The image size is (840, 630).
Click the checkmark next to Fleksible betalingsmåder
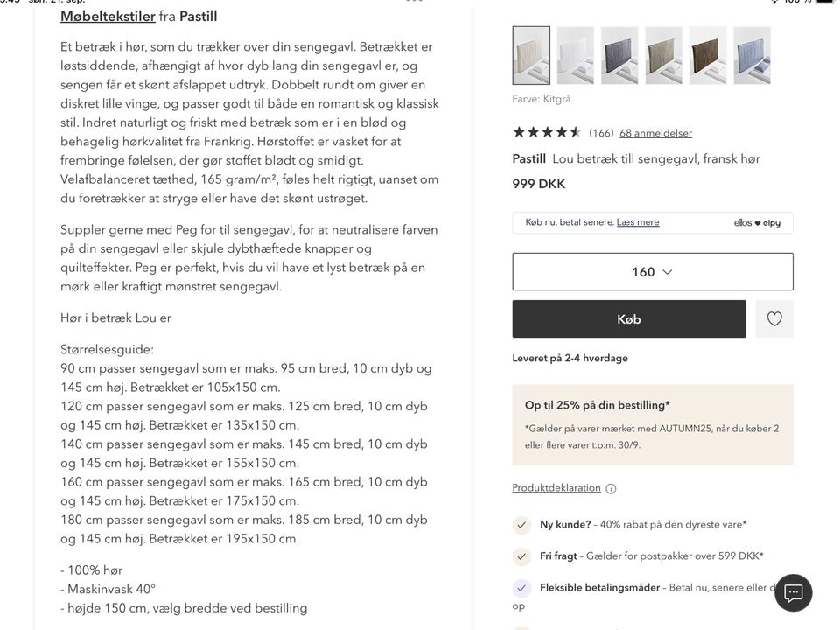point(521,588)
